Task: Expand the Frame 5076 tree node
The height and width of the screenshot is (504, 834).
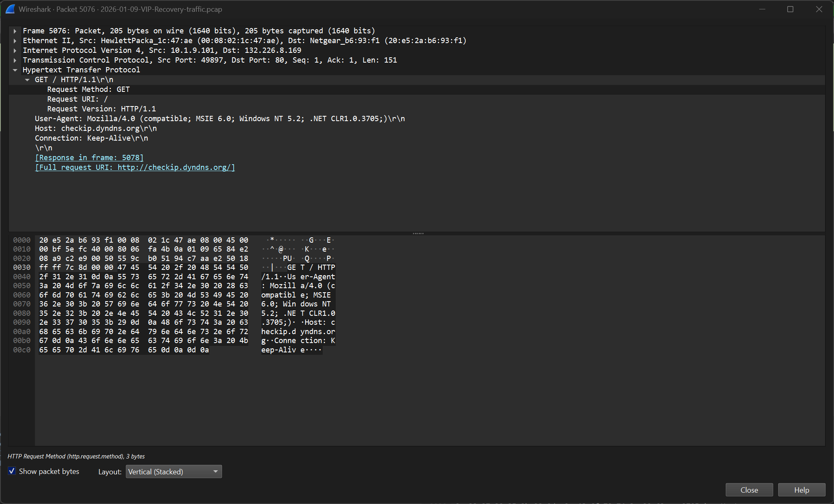Action: point(15,31)
